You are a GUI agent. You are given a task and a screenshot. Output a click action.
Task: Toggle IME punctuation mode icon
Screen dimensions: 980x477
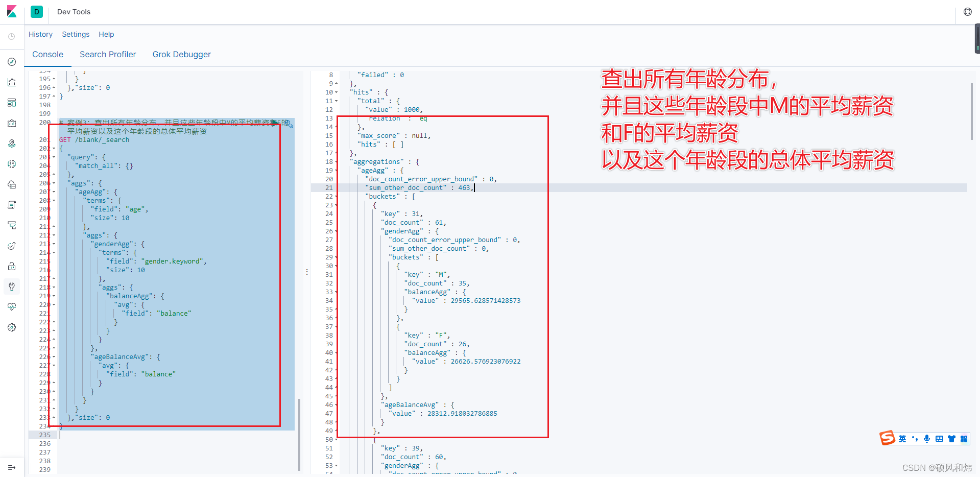point(915,439)
